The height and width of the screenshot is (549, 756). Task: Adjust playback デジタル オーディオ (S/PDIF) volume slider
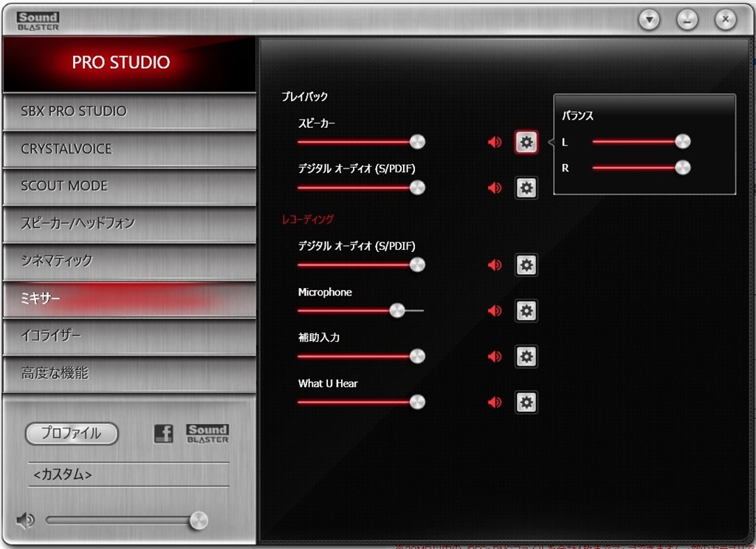(x=361, y=188)
